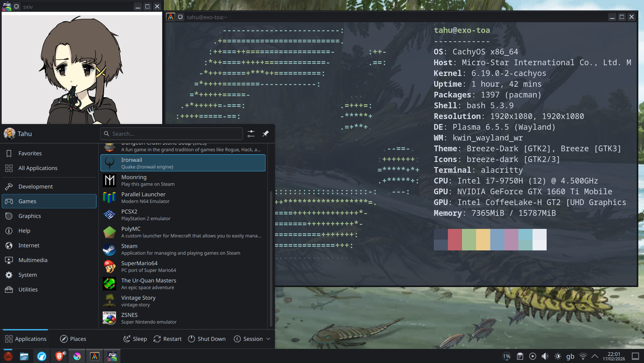Switch to the Applications tab in the launcher
Screen dimensions: 644x363
[26, 339]
